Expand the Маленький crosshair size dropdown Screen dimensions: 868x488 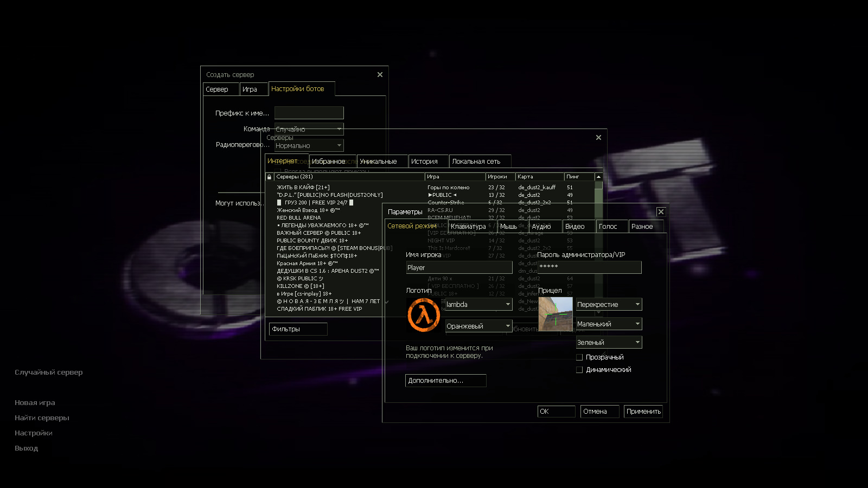coord(609,324)
